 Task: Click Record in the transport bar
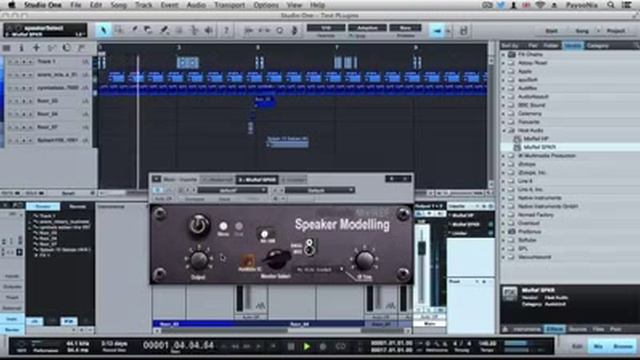click(322, 347)
